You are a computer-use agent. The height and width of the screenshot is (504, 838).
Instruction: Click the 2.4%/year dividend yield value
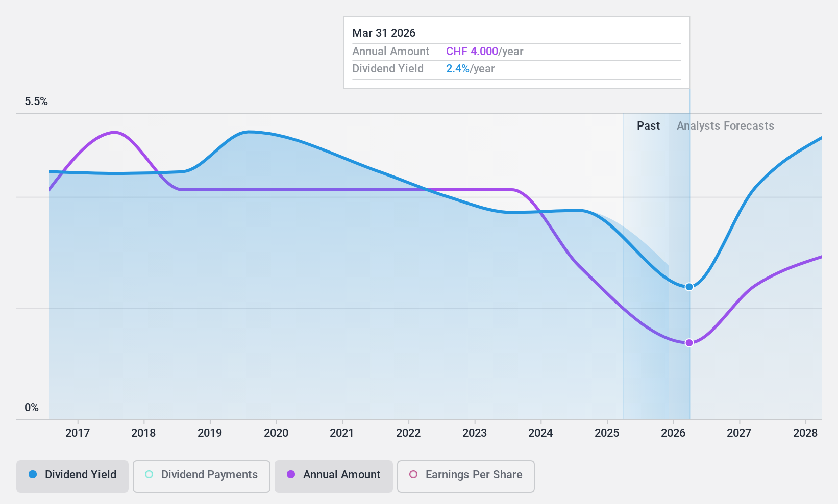(457, 68)
